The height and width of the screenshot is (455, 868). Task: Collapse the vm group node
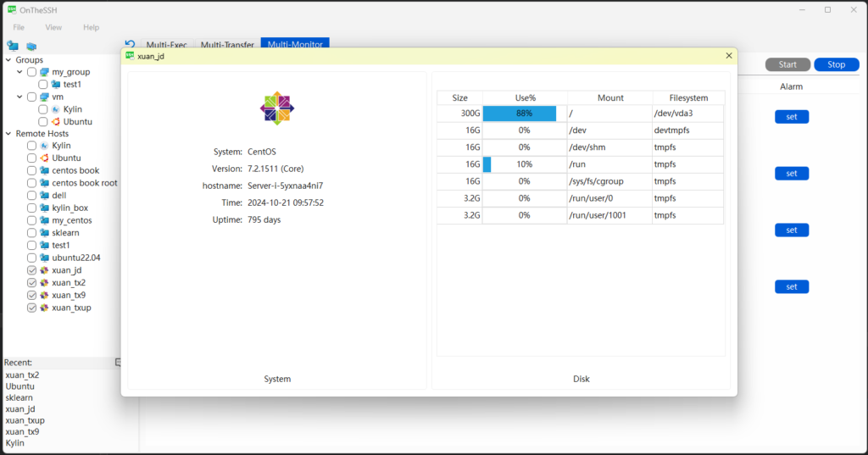[x=20, y=97]
